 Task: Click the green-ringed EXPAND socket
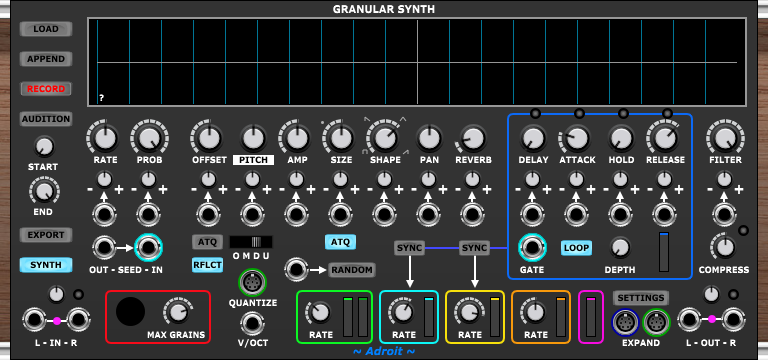[656, 322]
